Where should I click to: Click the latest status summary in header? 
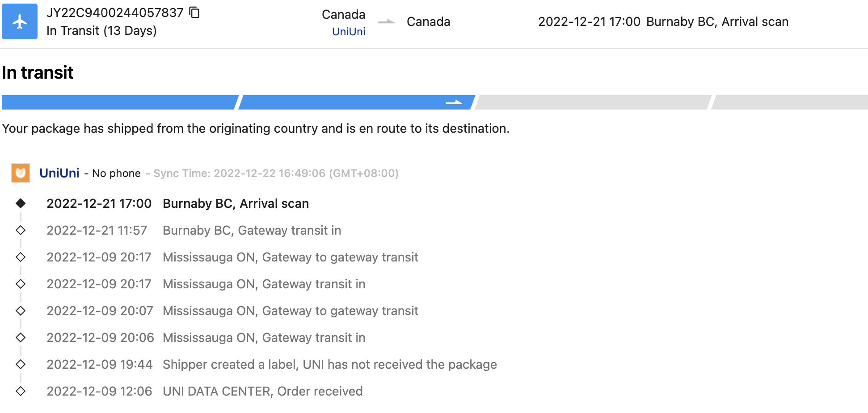663,21
